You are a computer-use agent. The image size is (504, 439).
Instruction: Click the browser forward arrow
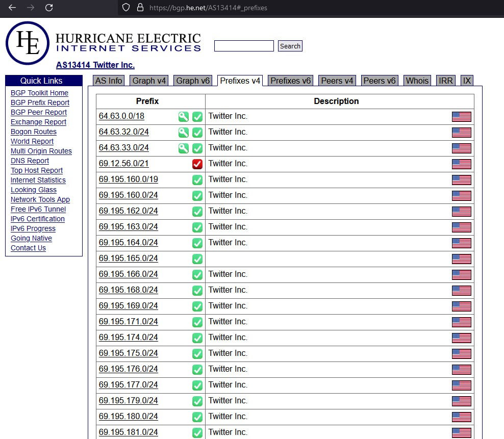[x=31, y=7]
